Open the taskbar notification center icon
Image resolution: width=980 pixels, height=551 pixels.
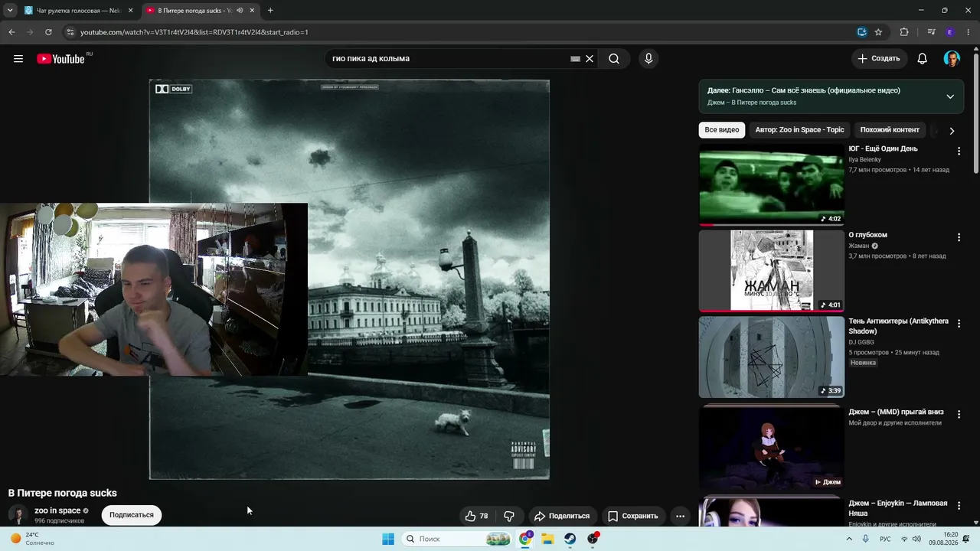tap(966, 539)
